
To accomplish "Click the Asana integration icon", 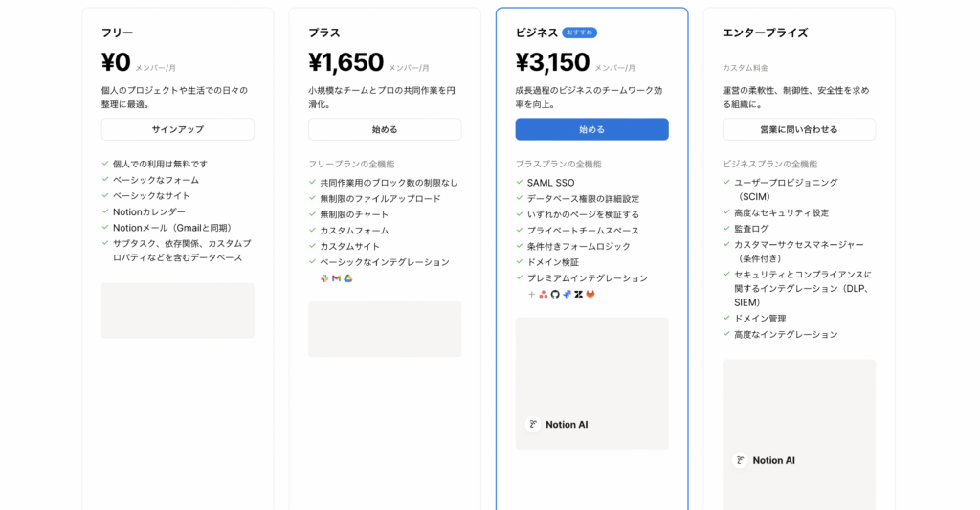I will (x=544, y=295).
